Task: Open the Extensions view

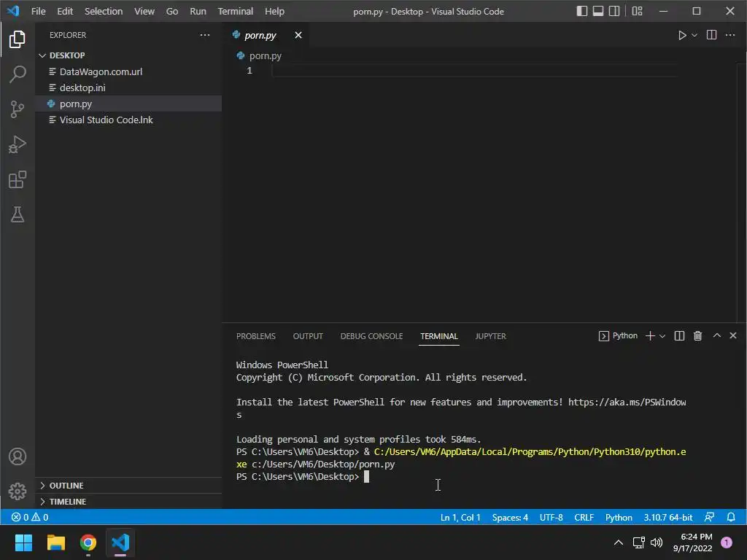Action: coord(18,179)
